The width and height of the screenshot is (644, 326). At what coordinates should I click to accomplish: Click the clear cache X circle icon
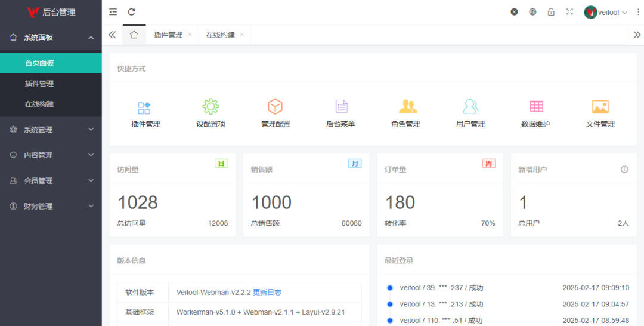click(514, 12)
